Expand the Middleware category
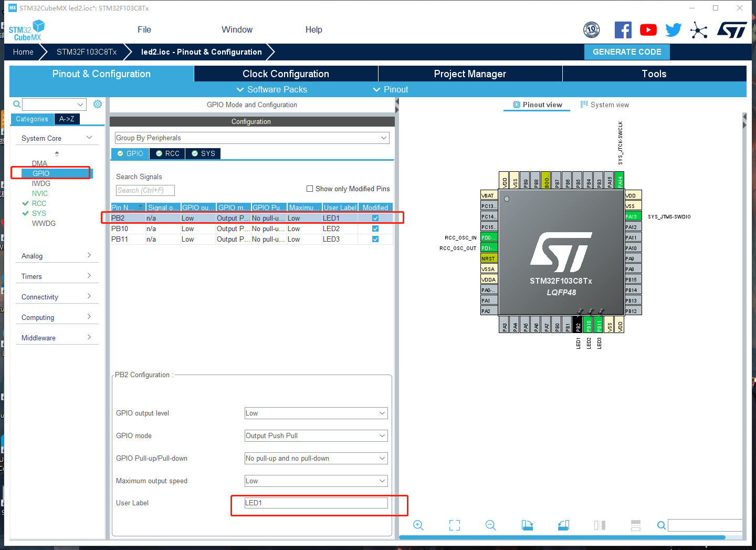756x550 pixels. (57, 338)
